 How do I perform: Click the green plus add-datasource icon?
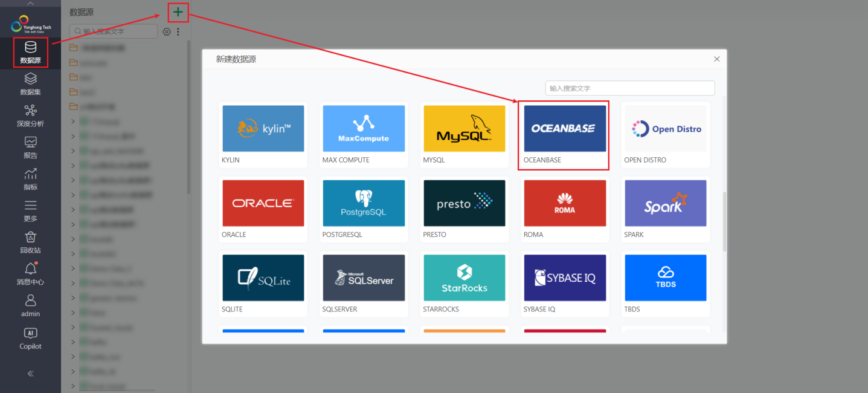(178, 12)
